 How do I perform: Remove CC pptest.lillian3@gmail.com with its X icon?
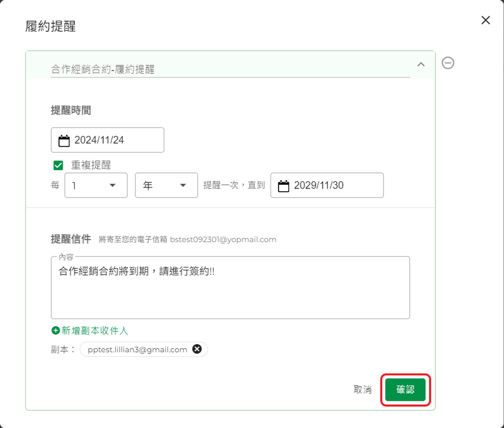click(x=197, y=349)
